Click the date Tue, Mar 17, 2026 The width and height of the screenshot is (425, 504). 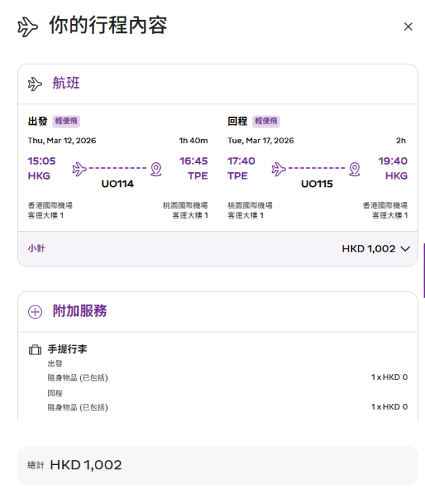click(x=261, y=141)
